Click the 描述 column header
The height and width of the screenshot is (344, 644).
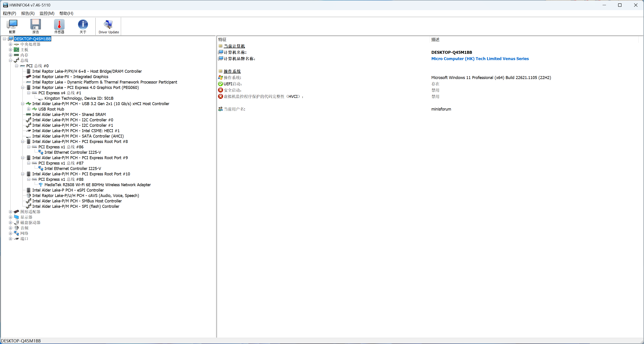tap(435, 40)
